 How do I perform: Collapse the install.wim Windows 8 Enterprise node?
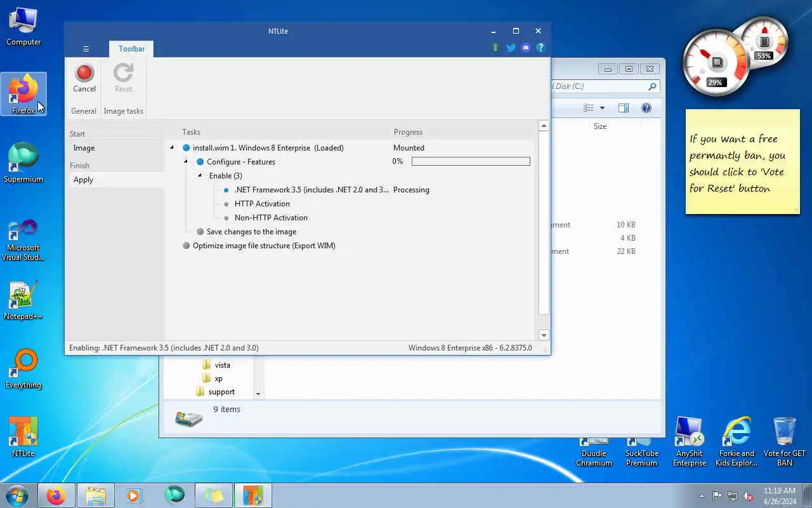[172, 148]
